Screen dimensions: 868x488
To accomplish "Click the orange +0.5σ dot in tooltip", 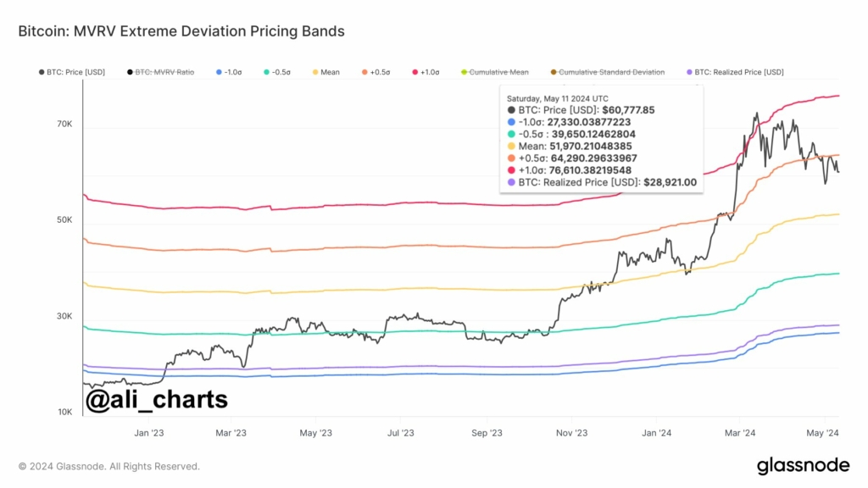I will [x=511, y=158].
